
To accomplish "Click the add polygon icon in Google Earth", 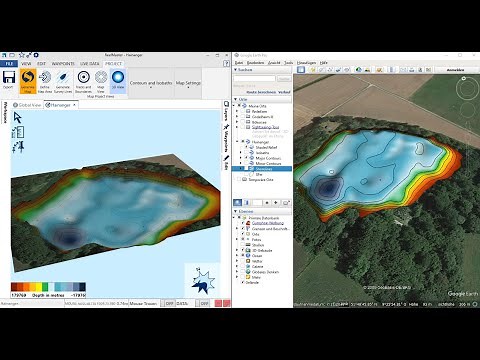I will click(321, 70).
